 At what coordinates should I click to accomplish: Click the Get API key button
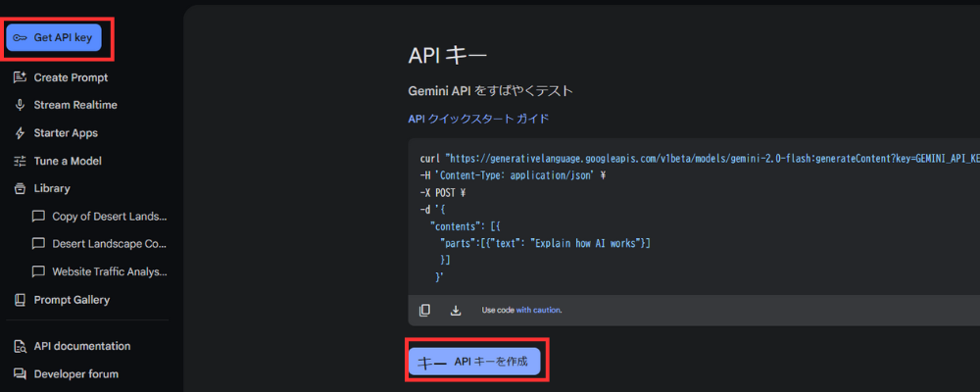(x=54, y=37)
